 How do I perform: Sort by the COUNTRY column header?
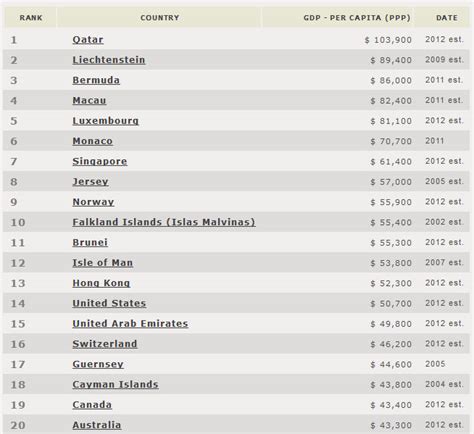[160, 18]
